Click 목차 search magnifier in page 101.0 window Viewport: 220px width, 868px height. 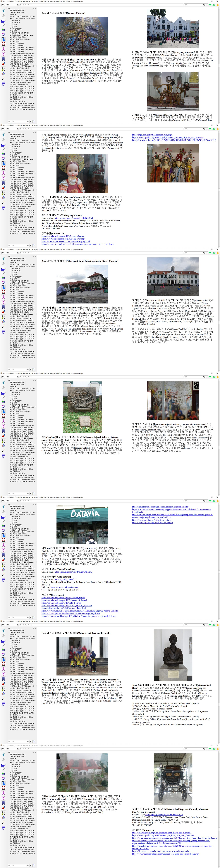click(34, 122)
